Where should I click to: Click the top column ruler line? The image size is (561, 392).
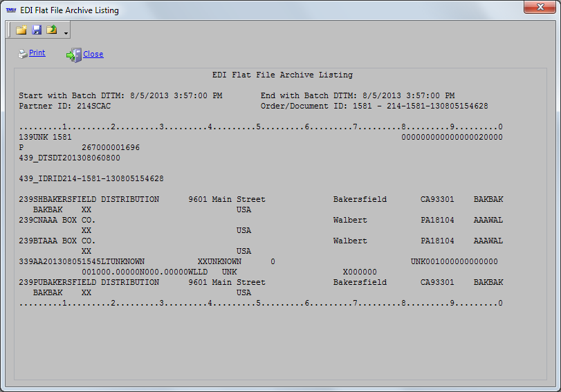point(261,127)
